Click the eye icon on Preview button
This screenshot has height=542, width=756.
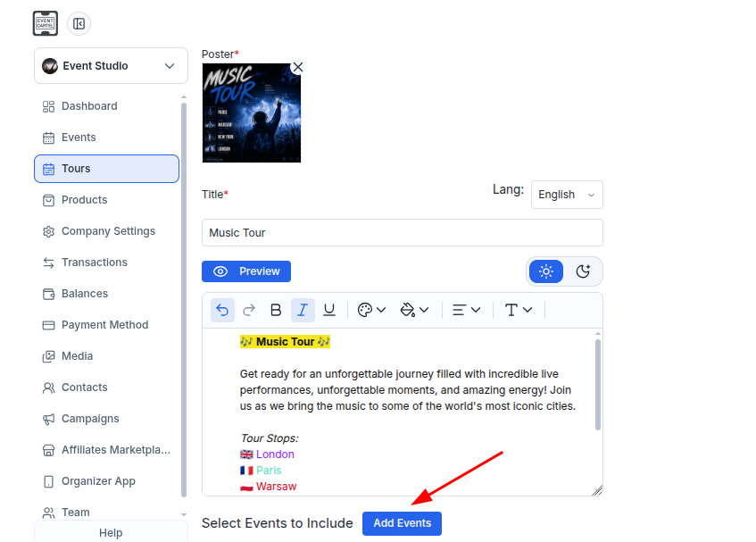tap(220, 271)
